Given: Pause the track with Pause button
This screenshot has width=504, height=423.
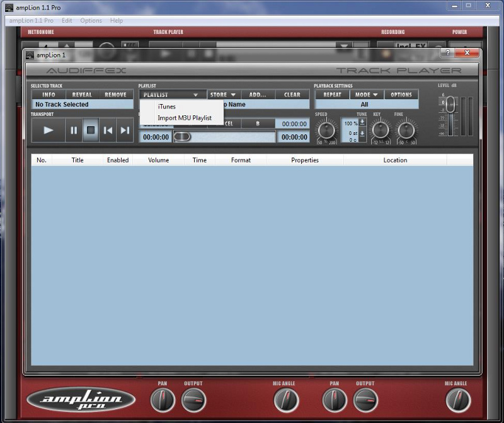Looking at the screenshot, I should tap(74, 130).
